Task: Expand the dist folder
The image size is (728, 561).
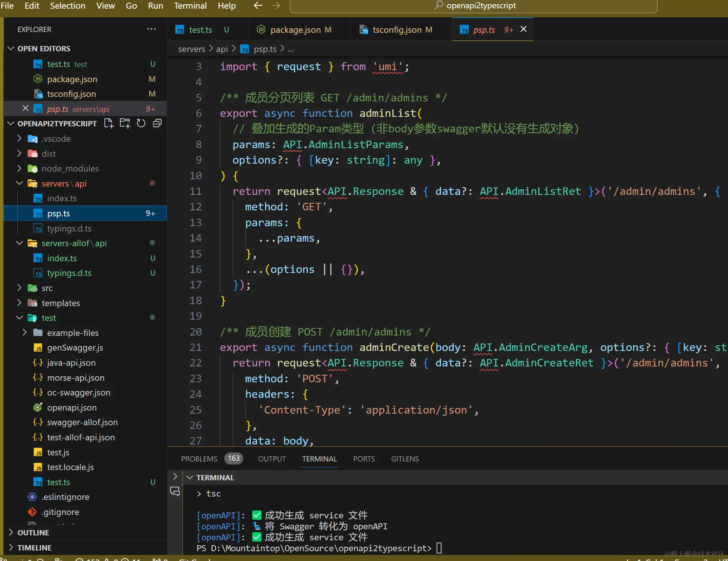Action: tap(19, 153)
